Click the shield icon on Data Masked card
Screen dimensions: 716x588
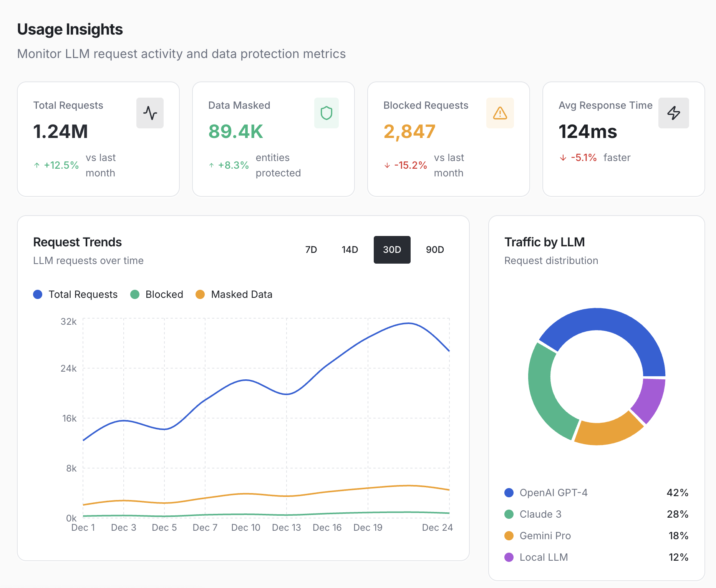[326, 113]
